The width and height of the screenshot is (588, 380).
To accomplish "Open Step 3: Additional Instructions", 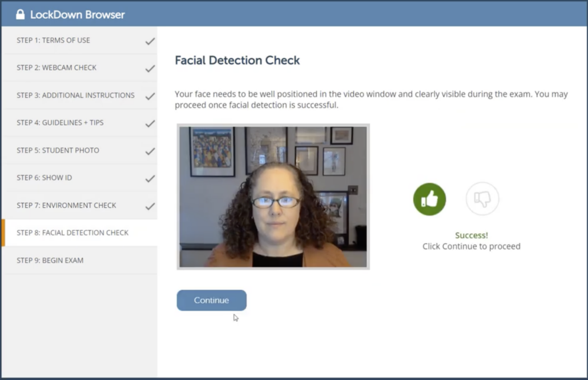I will 79,95.
